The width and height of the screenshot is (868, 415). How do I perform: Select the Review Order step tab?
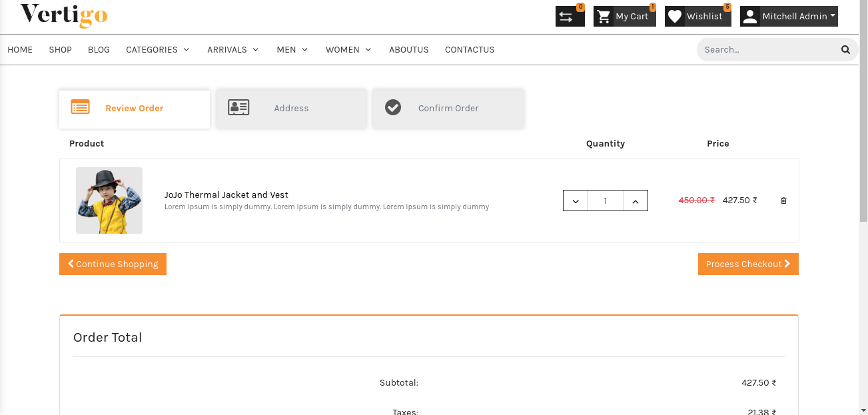pos(135,108)
